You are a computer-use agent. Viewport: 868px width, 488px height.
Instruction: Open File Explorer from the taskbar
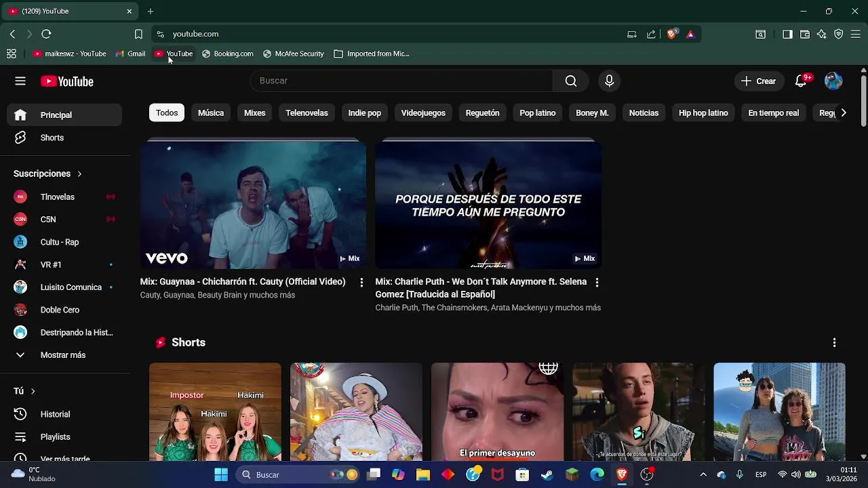tap(423, 474)
